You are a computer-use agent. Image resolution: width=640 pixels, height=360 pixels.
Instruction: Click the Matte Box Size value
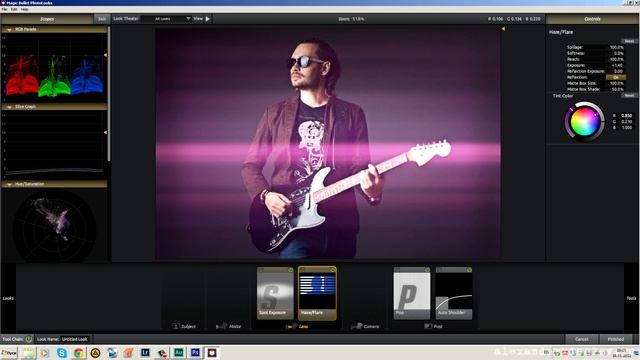(x=616, y=83)
